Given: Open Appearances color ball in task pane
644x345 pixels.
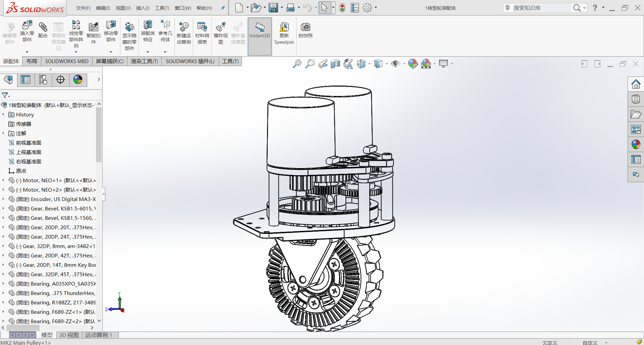Looking at the screenshot, I should click(x=636, y=144).
